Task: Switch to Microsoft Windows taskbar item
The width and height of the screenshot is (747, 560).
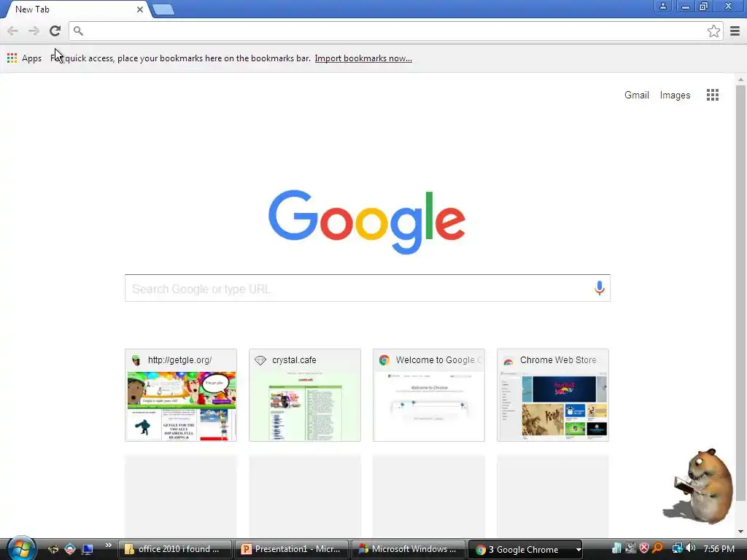Action: click(409, 549)
